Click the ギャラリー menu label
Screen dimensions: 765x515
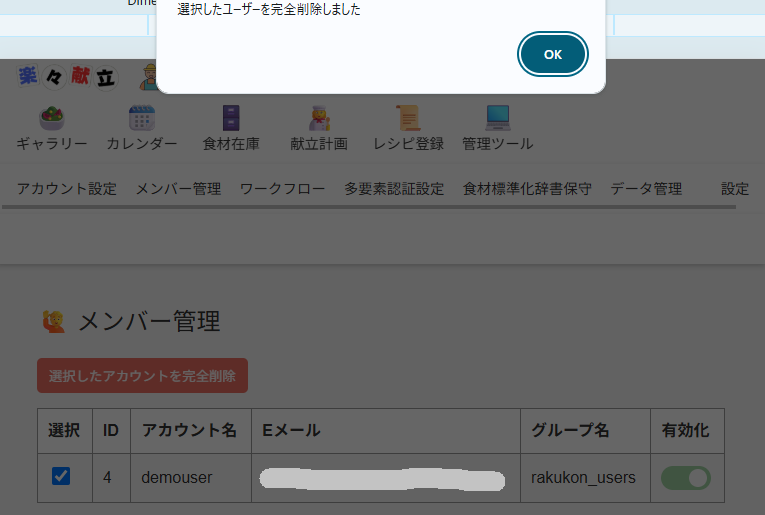pyautogui.click(x=52, y=144)
